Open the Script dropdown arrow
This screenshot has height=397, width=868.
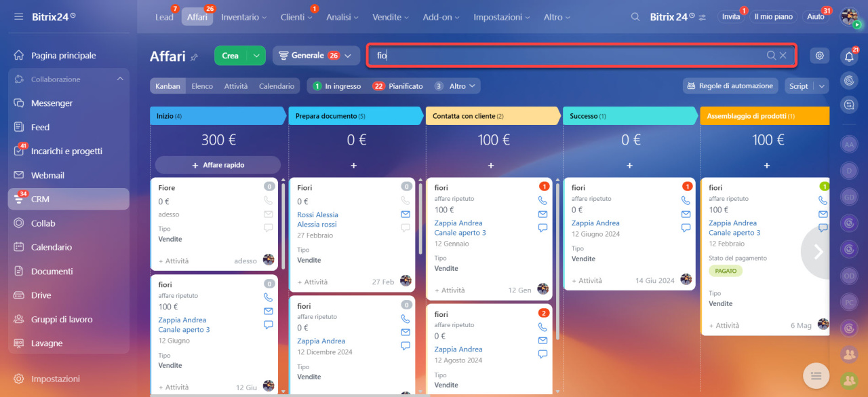pos(822,86)
